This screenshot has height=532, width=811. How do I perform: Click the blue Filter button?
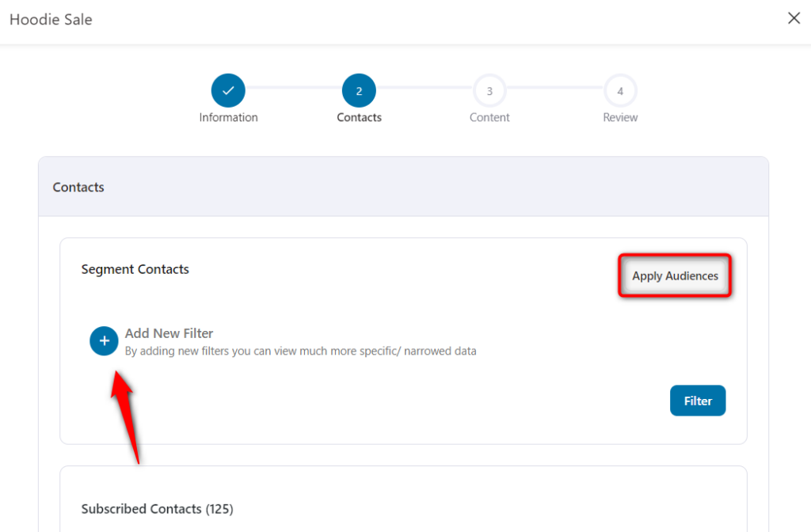click(x=698, y=401)
